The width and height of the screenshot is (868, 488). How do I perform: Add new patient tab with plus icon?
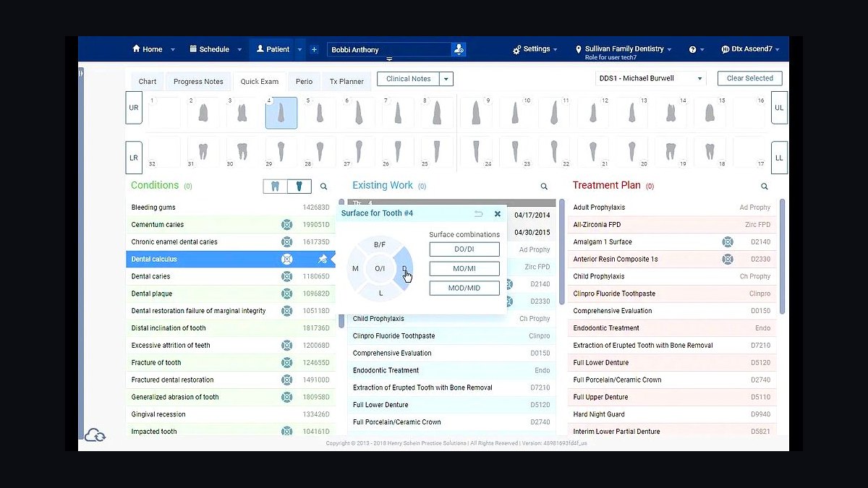pos(314,49)
